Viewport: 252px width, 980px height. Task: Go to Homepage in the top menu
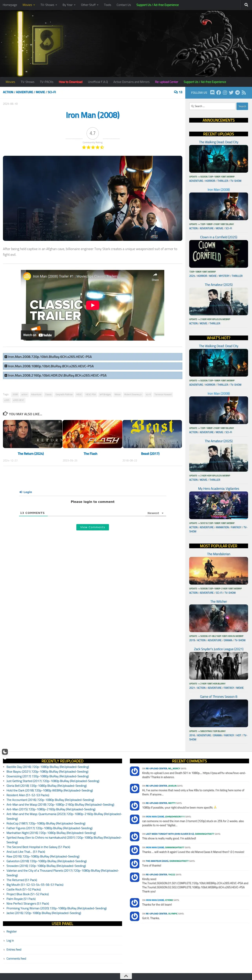10,5
